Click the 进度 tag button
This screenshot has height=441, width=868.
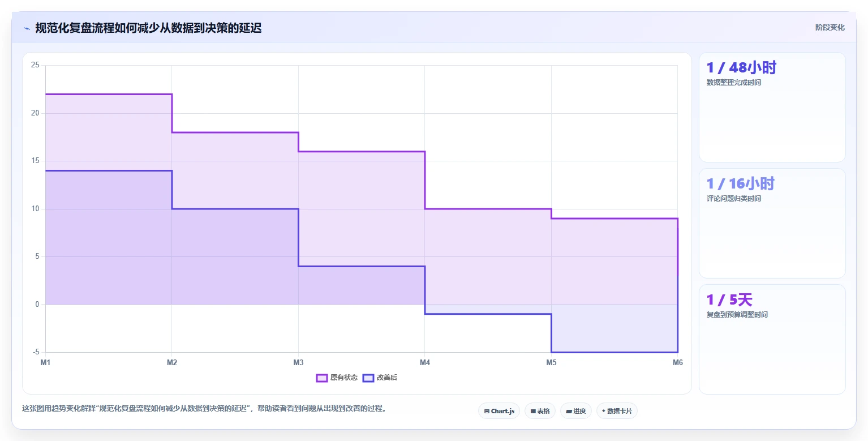[576, 411]
